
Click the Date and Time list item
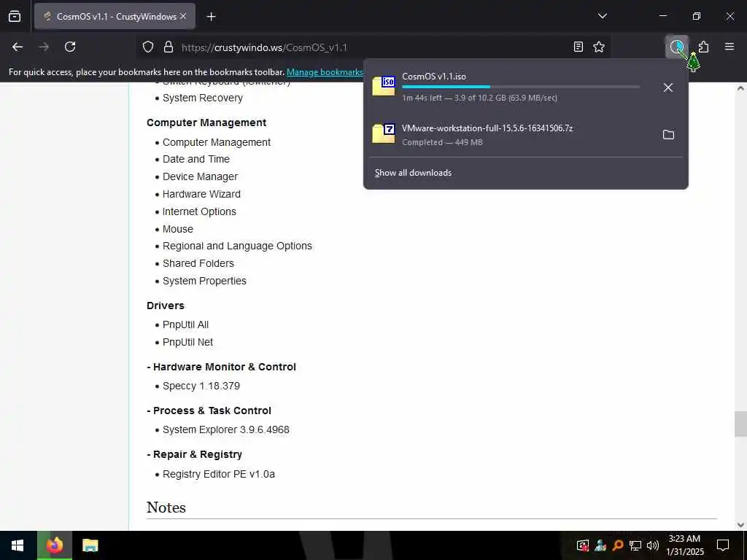coord(196,159)
